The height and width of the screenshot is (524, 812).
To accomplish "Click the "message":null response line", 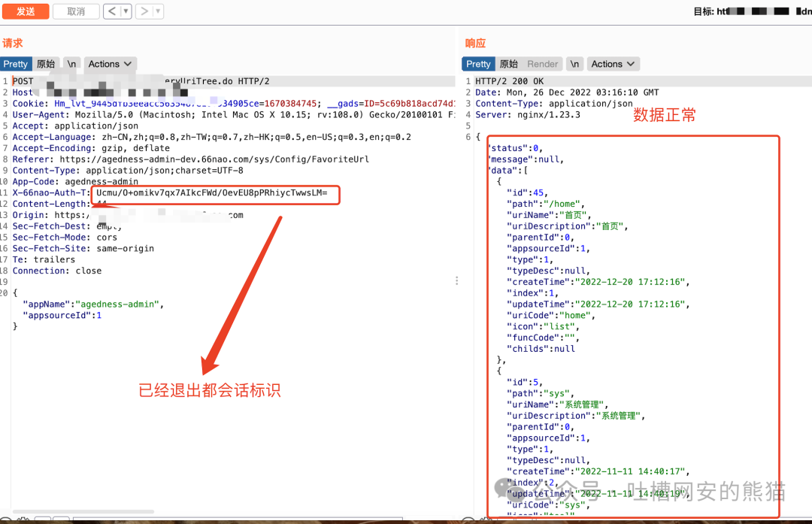I will pos(526,159).
